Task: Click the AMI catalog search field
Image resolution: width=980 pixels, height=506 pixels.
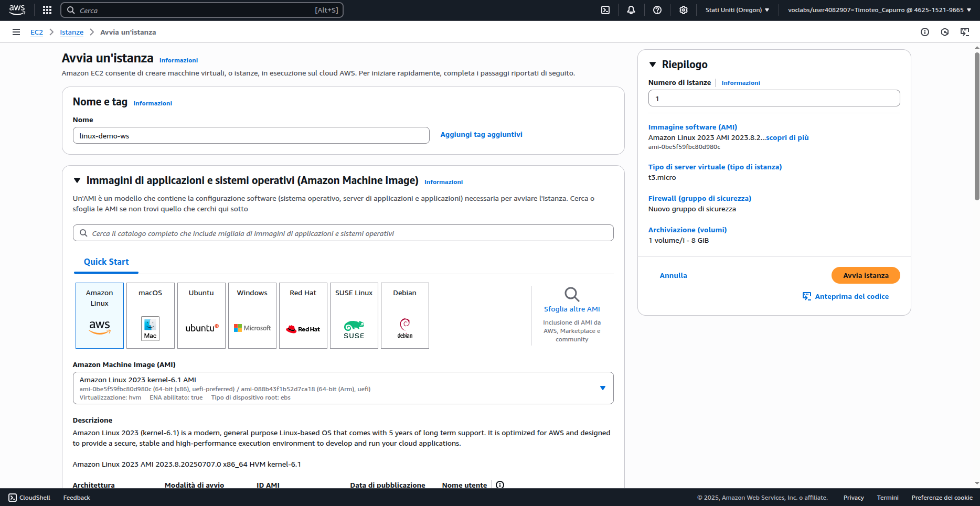Action: click(343, 233)
